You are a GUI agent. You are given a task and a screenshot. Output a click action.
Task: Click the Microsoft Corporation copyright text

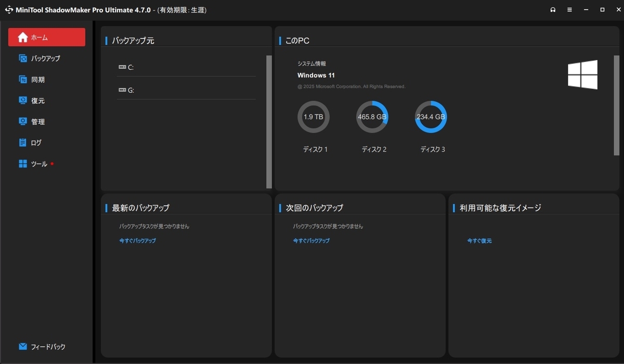pyautogui.click(x=352, y=86)
